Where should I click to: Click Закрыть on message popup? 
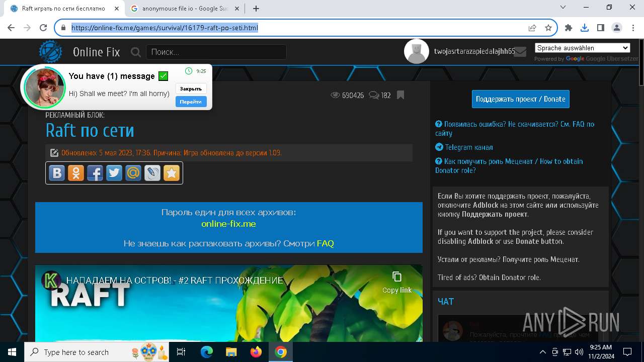191,89
